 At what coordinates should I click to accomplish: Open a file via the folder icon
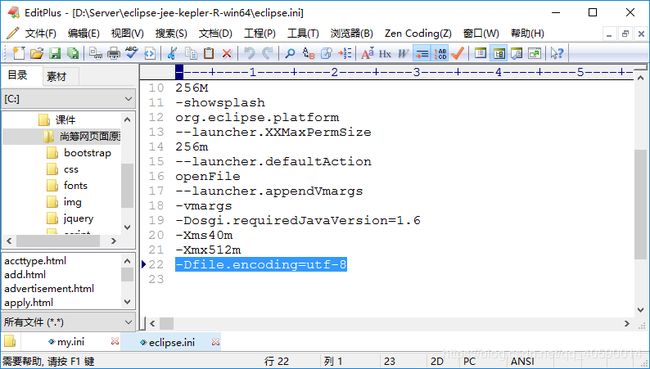[x=36, y=53]
